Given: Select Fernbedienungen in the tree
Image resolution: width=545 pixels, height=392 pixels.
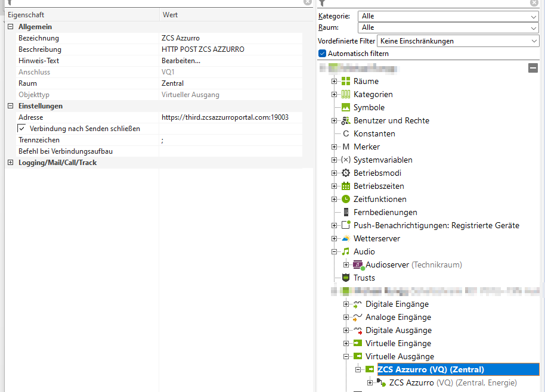Looking at the screenshot, I should click(385, 213).
